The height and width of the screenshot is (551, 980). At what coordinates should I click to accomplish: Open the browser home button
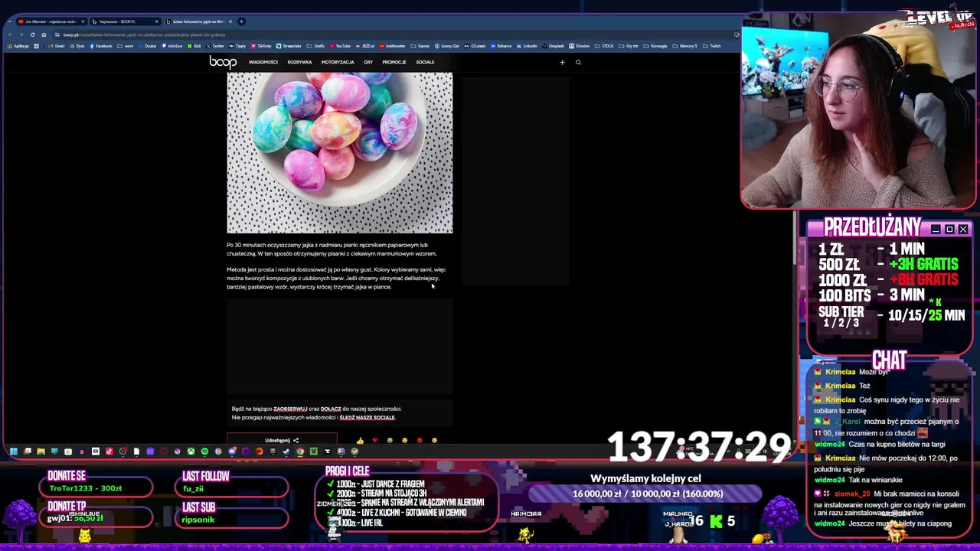tap(44, 34)
